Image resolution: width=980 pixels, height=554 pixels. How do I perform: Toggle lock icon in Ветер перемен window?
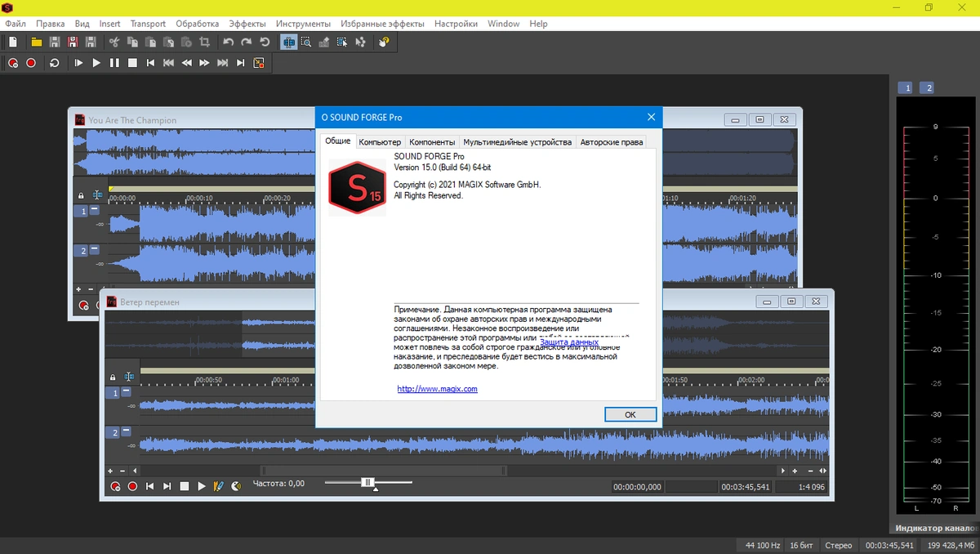click(113, 378)
